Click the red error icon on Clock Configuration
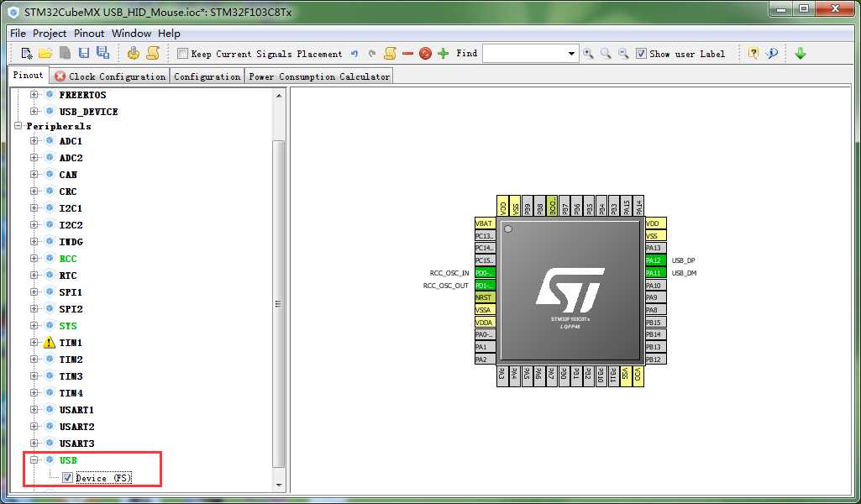This screenshot has height=504, width=861. (60, 77)
